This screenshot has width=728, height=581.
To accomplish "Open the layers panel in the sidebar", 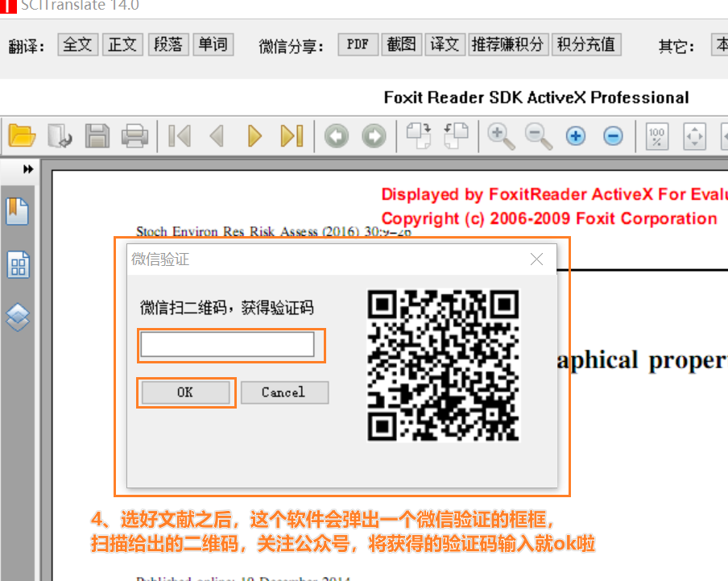I will pos(18,317).
